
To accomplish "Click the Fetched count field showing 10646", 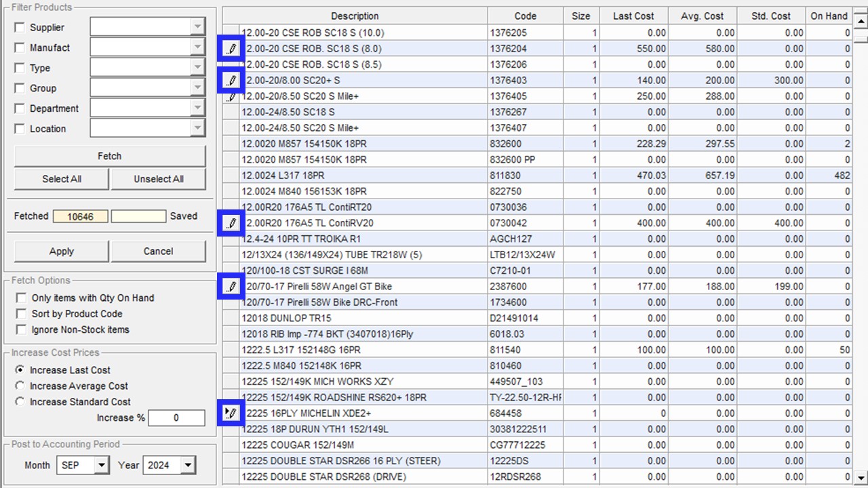I will 81,216.
